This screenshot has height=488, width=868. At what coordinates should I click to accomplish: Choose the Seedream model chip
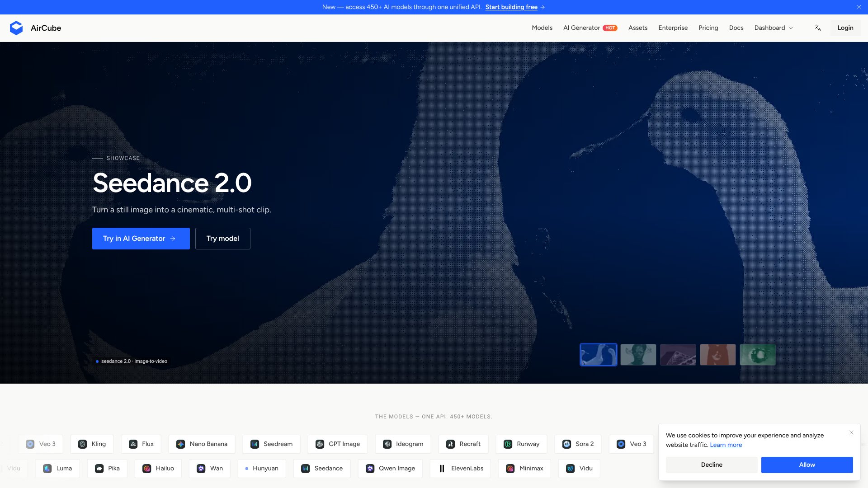click(x=271, y=444)
